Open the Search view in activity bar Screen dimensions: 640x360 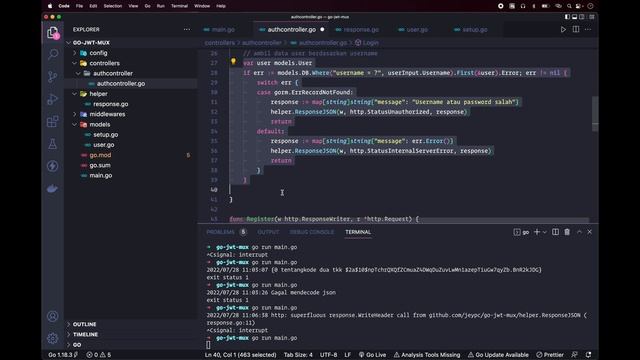pos(53,54)
